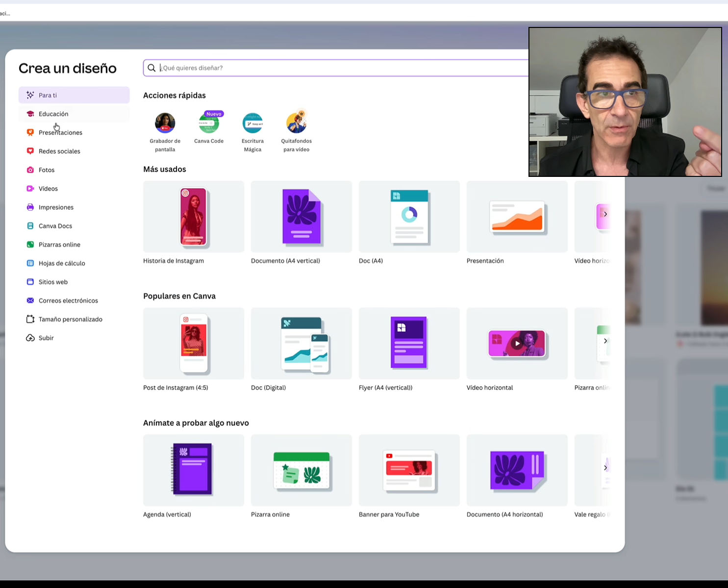Select the Fotos camera icon
This screenshot has width=728, height=588.
[30, 170]
